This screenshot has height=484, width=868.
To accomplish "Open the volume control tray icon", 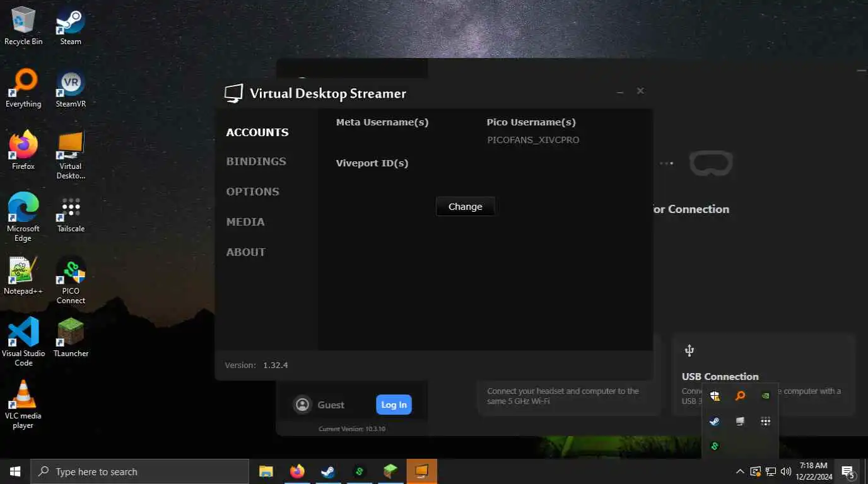I will coord(786,471).
